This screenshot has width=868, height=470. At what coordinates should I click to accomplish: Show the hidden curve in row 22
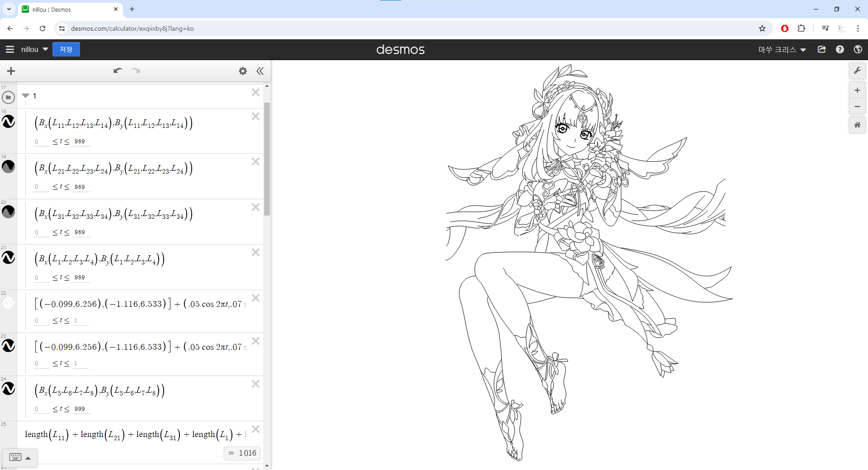click(9, 303)
